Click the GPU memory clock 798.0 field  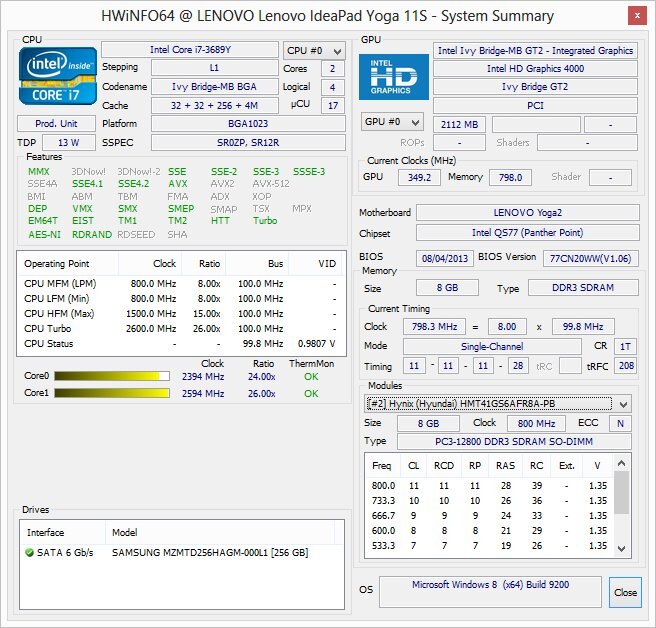(x=510, y=177)
